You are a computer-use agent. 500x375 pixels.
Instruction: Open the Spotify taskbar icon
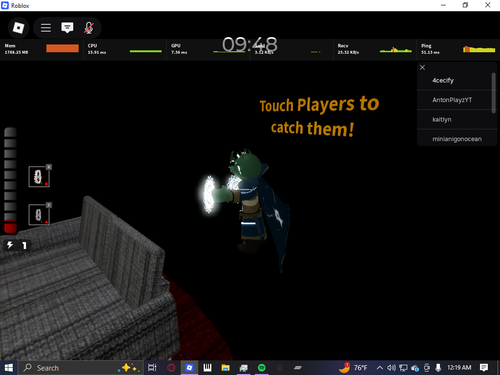point(262,368)
